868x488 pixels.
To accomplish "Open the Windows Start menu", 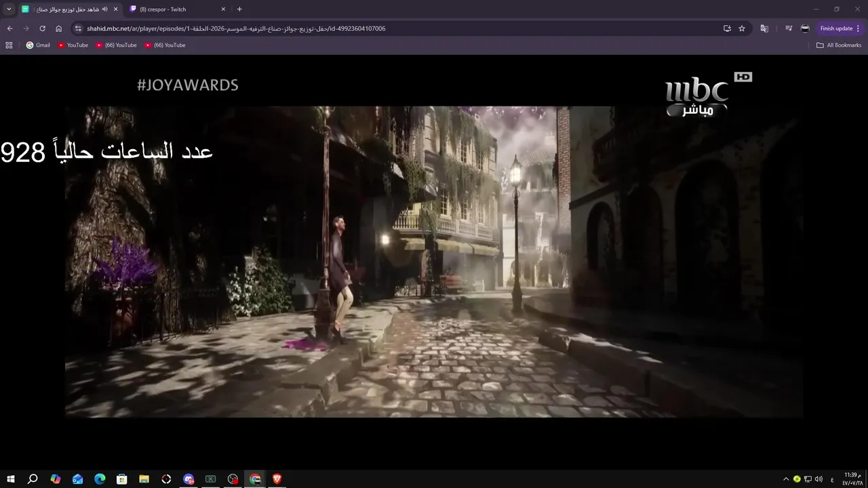I will [10, 479].
